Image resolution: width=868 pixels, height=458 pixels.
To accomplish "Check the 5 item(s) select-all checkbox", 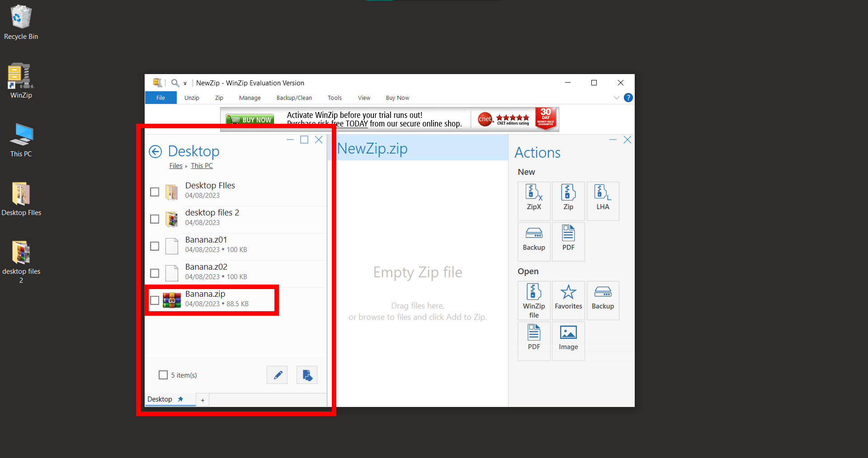I will pos(163,375).
